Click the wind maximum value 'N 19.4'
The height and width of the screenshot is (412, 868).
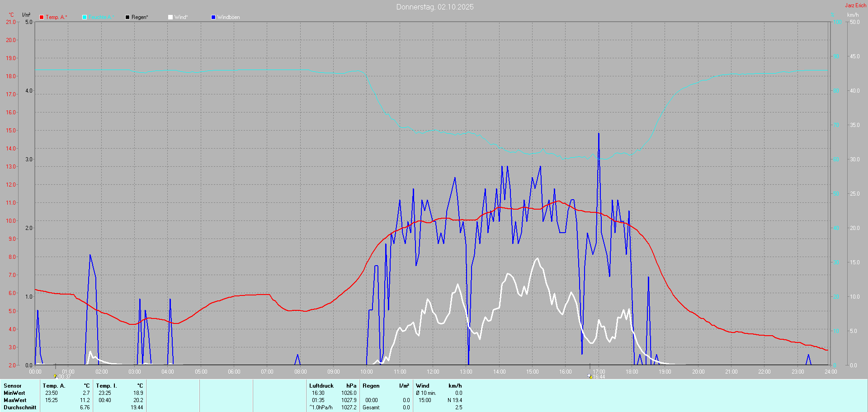coord(455,400)
